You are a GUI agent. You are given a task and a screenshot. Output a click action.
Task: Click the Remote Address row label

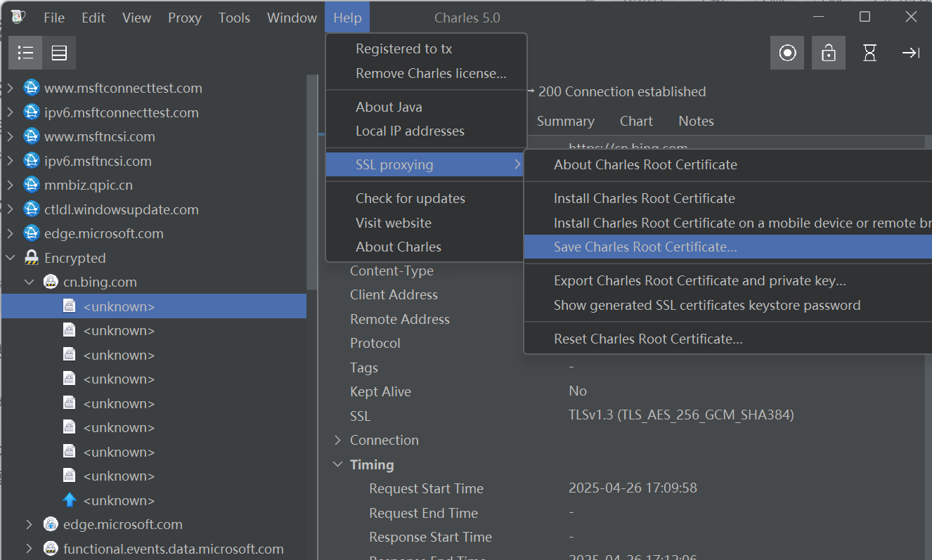[x=400, y=319]
